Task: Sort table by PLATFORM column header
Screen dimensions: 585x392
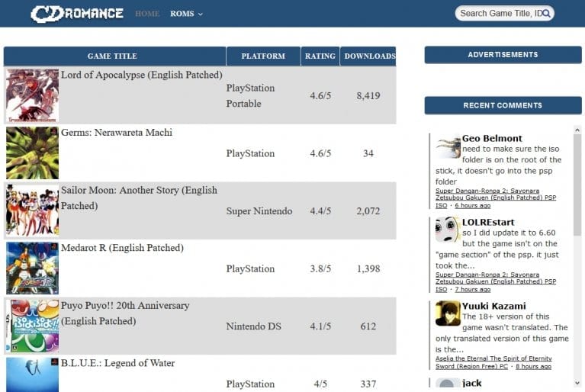Action: [263, 56]
